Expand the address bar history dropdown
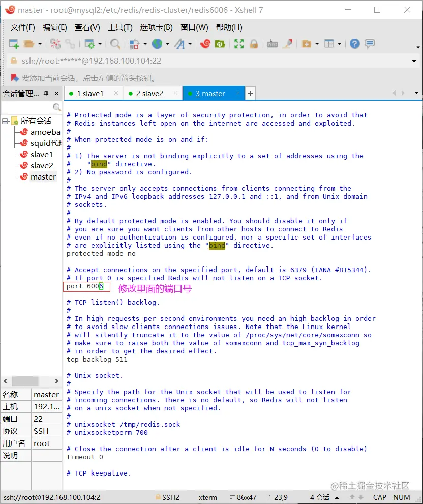 click(414, 61)
